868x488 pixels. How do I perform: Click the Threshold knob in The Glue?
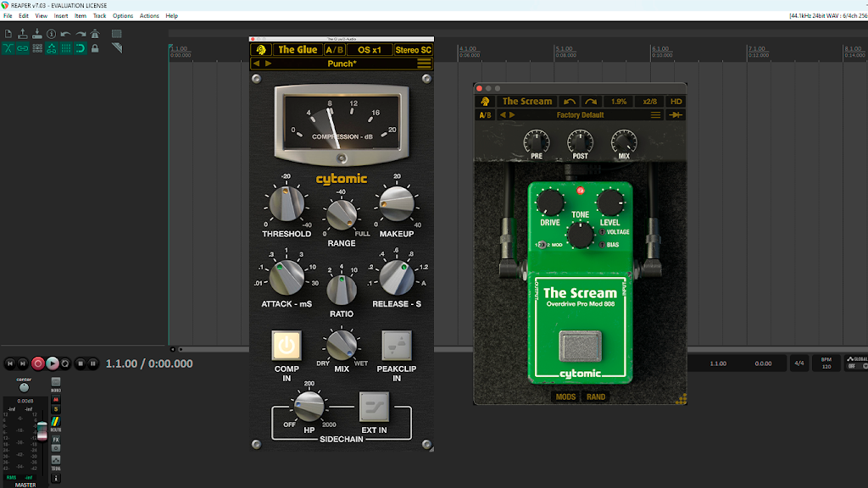[287, 203]
